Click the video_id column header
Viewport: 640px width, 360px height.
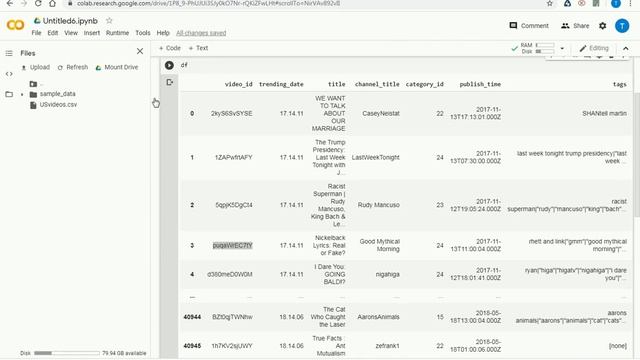(238, 84)
